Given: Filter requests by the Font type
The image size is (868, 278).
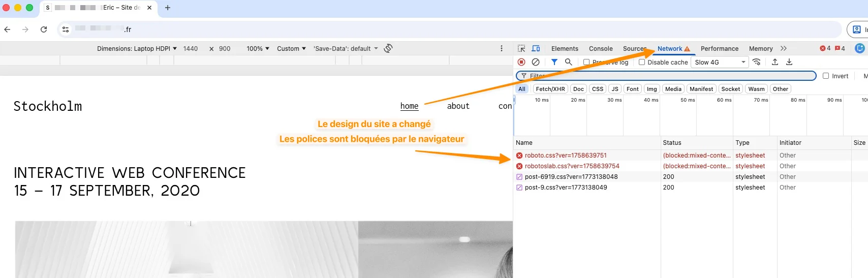Looking at the screenshot, I should (632, 89).
